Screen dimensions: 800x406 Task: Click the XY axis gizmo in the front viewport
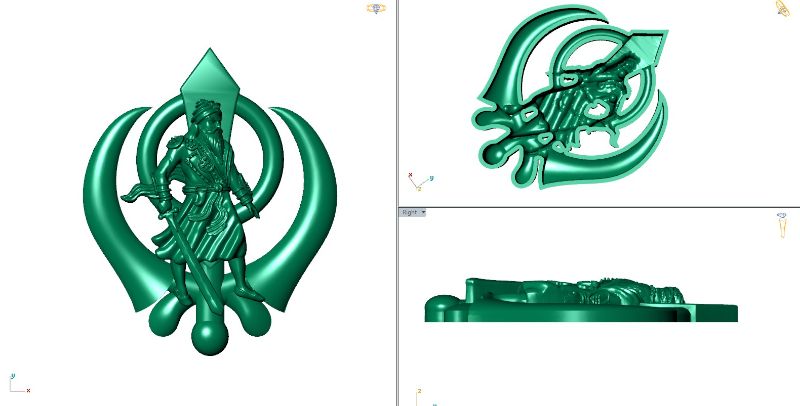point(18,384)
